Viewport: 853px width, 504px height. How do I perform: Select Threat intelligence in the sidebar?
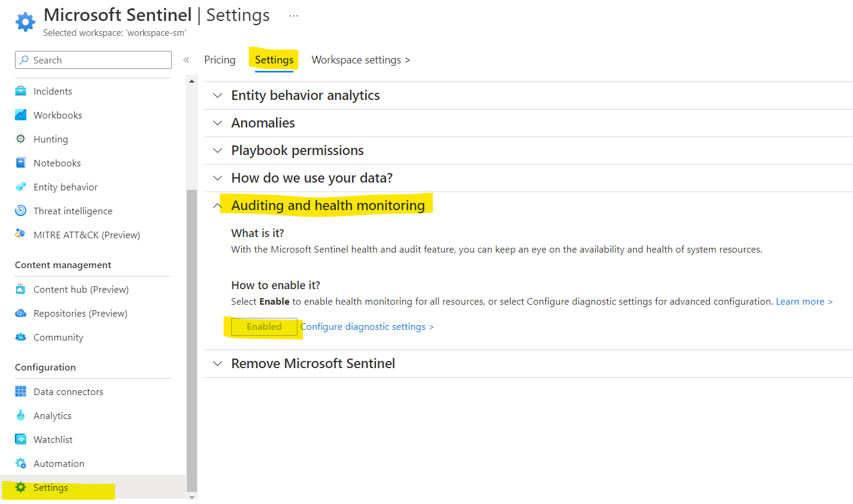72,210
